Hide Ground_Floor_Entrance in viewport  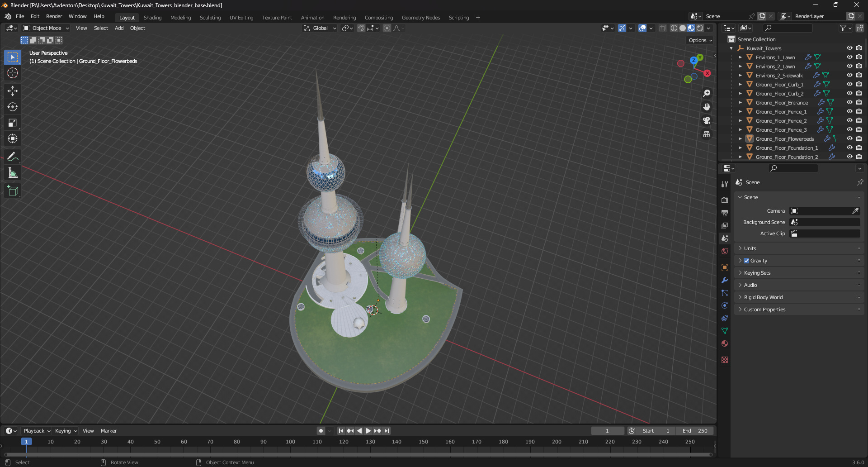[x=849, y=102]
